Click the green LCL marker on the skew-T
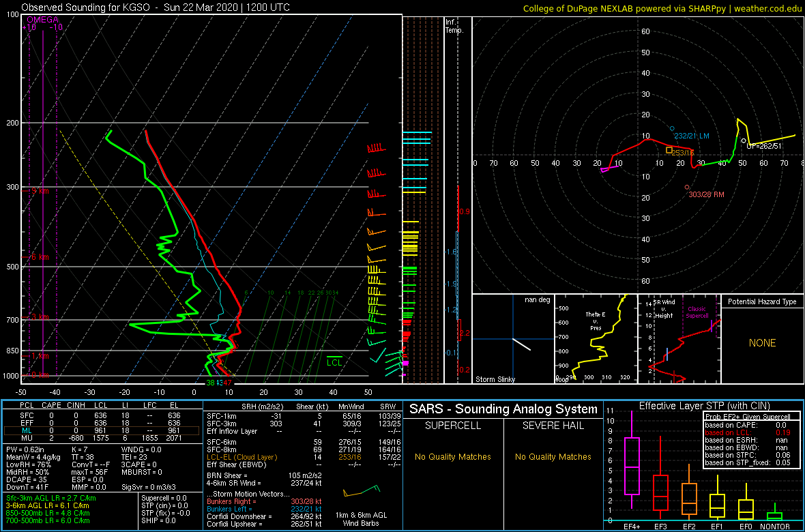Image resolution: width=805 pixels, height=532 pixels. 335,360
